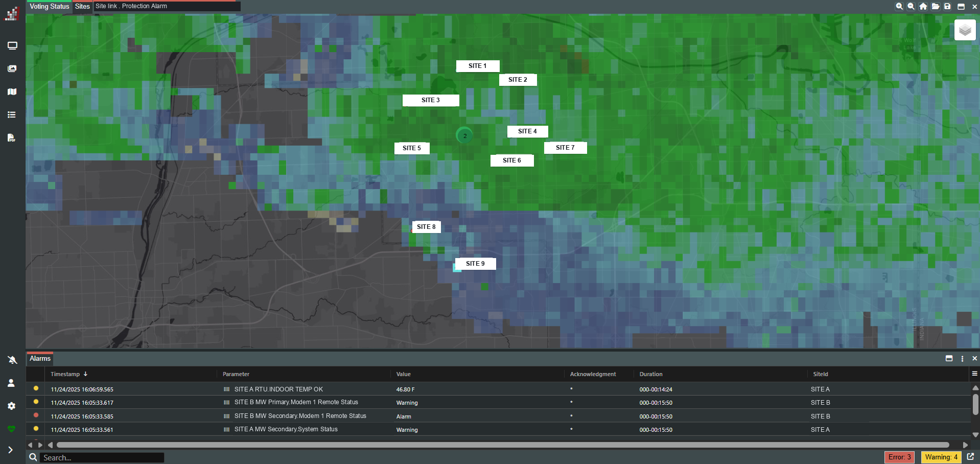Select the Alarms panel tab
The width and height of the screenshot is (980, 464).
pyautogui.click(x=40, y=358)
